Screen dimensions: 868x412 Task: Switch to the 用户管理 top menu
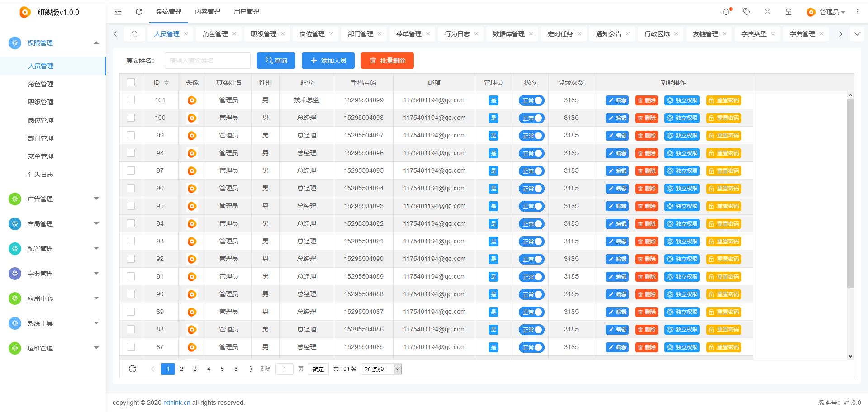pos(247,12)
